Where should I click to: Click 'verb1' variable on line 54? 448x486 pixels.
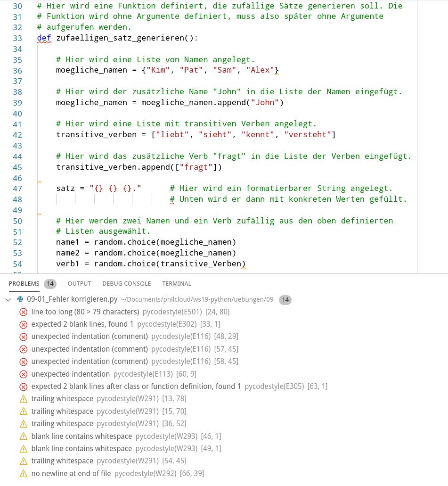(x=67, y=264)
